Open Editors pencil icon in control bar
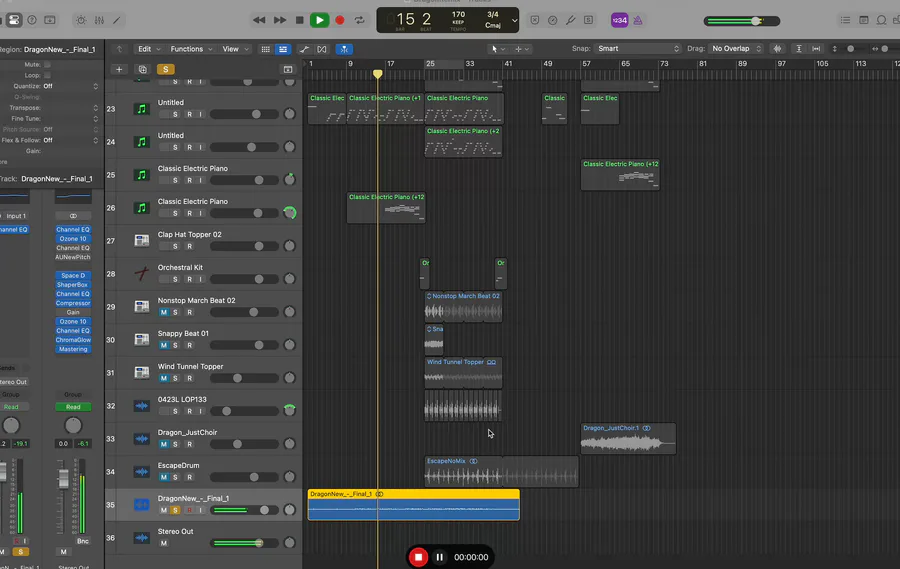900x569 pixels. pos(117,20)
